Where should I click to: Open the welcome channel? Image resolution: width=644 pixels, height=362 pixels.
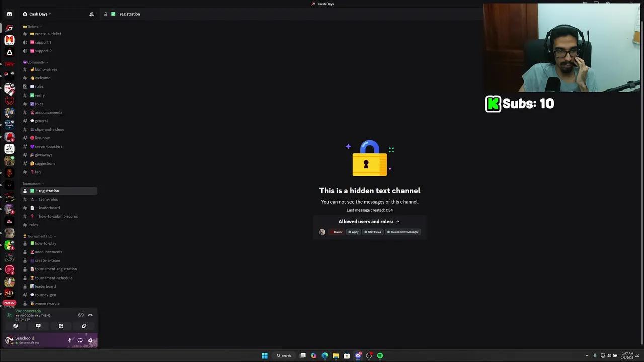(59, 78)
